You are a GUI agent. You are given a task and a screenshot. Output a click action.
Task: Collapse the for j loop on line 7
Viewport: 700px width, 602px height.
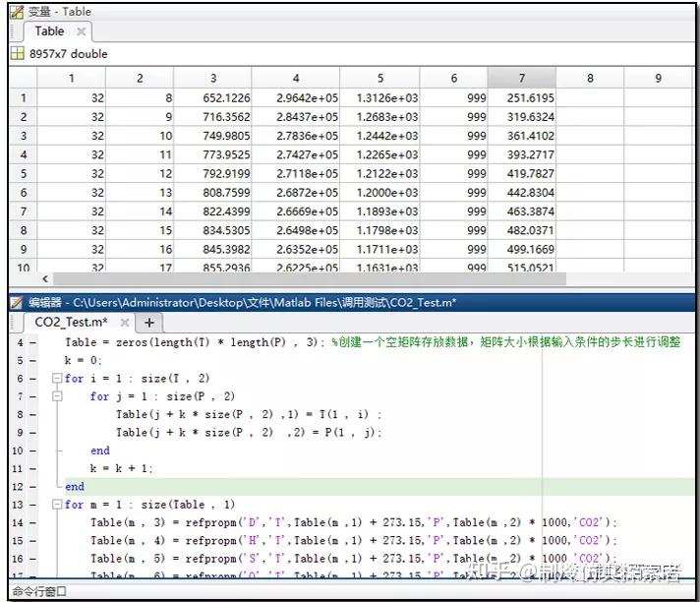click(x=57, y=396)
